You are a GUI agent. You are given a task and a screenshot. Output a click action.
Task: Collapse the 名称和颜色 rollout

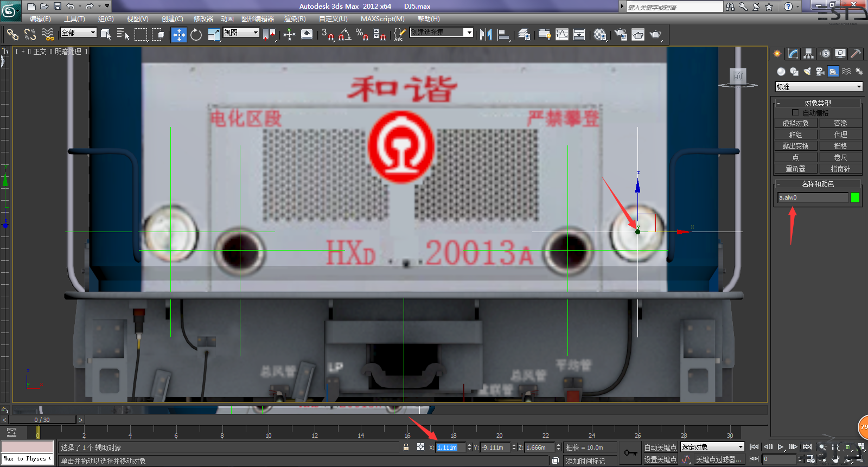[818, 184]
